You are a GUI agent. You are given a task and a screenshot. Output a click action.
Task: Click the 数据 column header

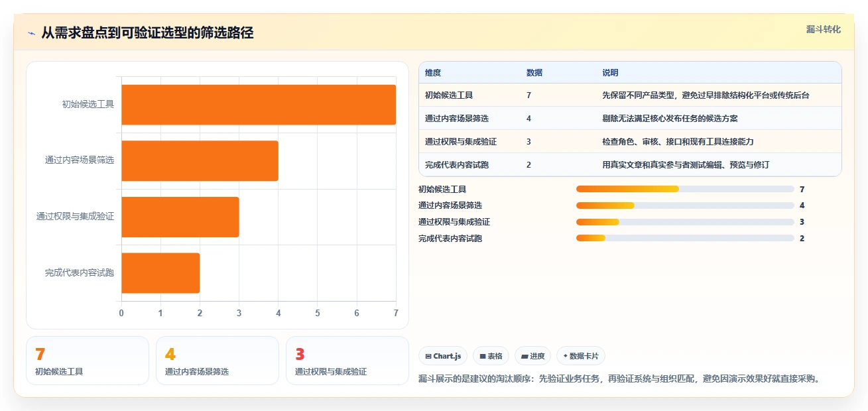point(534,73)
